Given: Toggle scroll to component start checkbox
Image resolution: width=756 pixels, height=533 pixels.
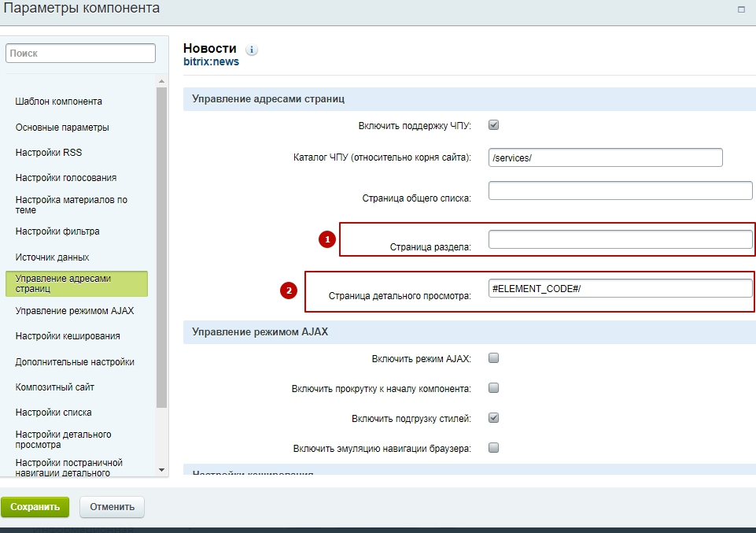Looking at the screenshot, I should (x=494, y=387).
